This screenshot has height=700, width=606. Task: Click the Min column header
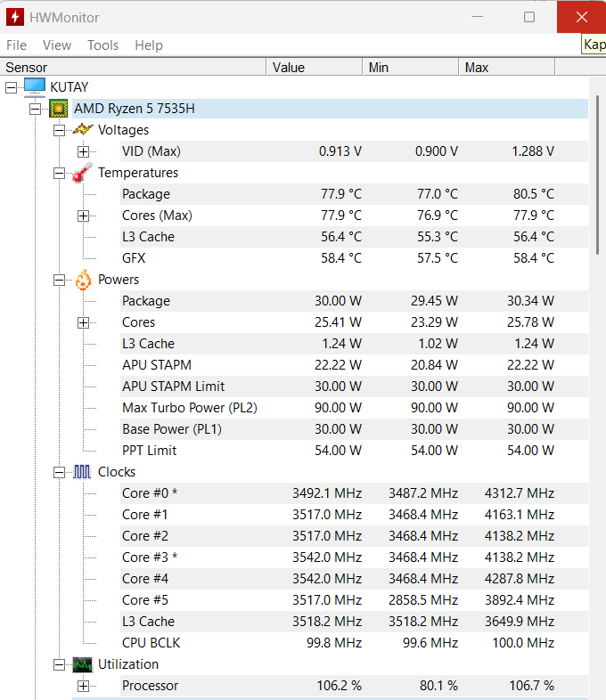coord(411,68)
